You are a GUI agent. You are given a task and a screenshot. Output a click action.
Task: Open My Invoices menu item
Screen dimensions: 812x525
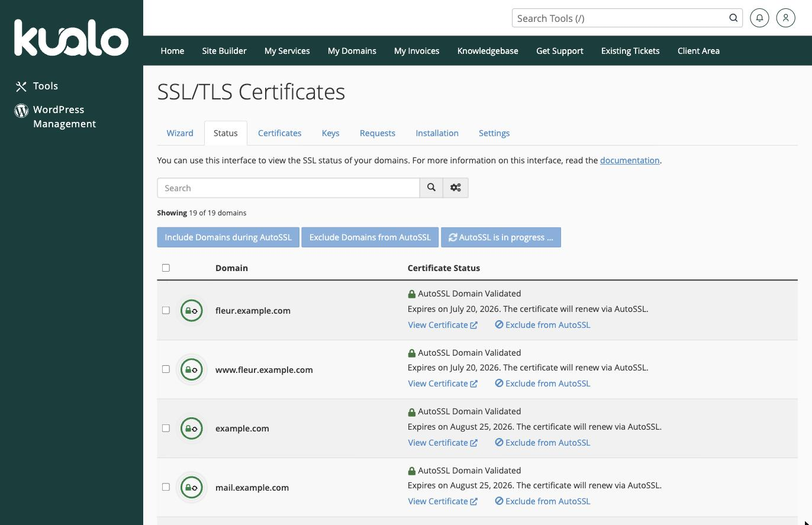[x=417, y=51]
